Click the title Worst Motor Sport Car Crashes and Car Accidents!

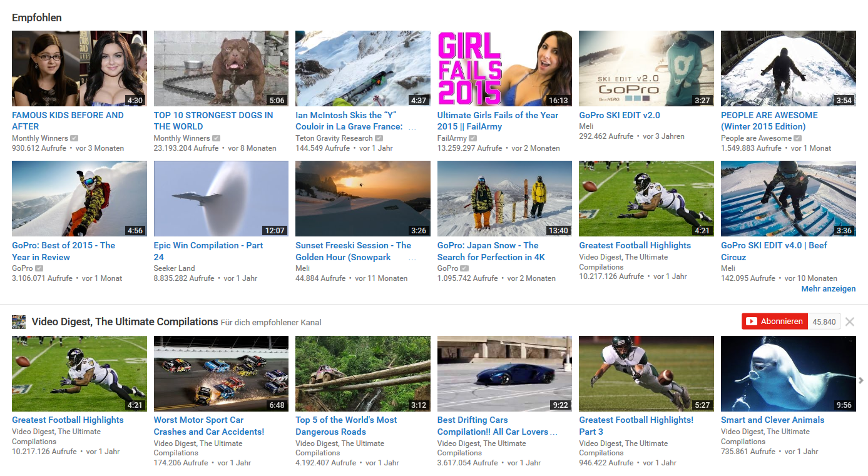pos(209,426)
